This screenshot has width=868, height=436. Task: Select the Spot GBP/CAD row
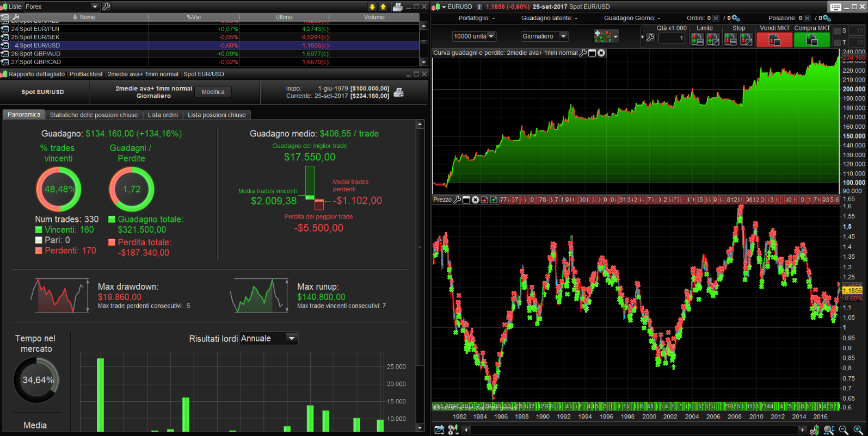[x=210, y=62]
